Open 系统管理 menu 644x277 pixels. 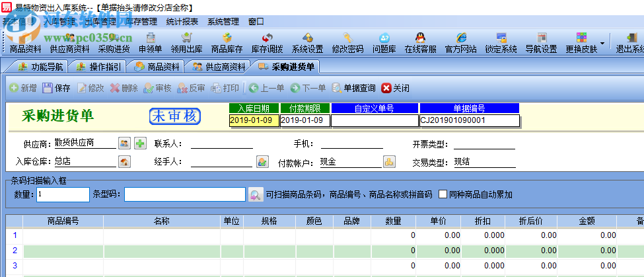pos(223,22)
